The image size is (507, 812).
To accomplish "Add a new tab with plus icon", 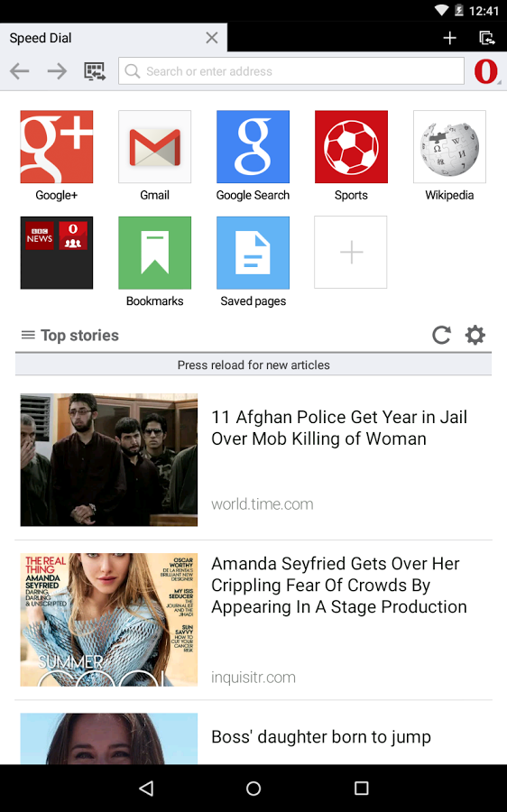I will [449, 38].
